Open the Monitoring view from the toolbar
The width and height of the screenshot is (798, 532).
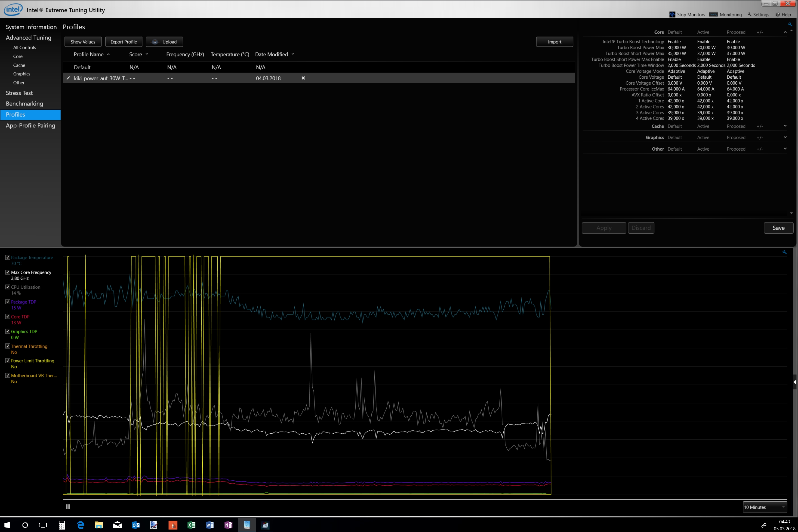pyautogui.click(x=725, y=15)
